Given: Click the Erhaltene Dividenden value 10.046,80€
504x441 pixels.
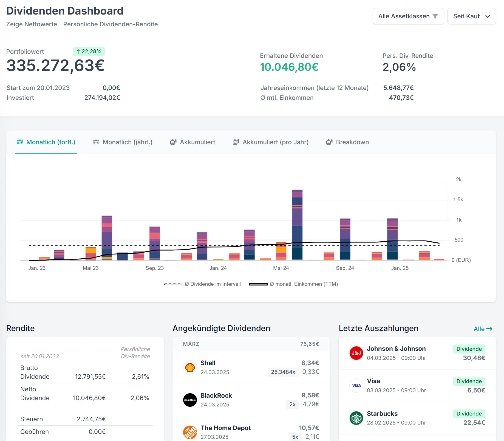Looking at the screenshot, I should [x=289, y=67].
